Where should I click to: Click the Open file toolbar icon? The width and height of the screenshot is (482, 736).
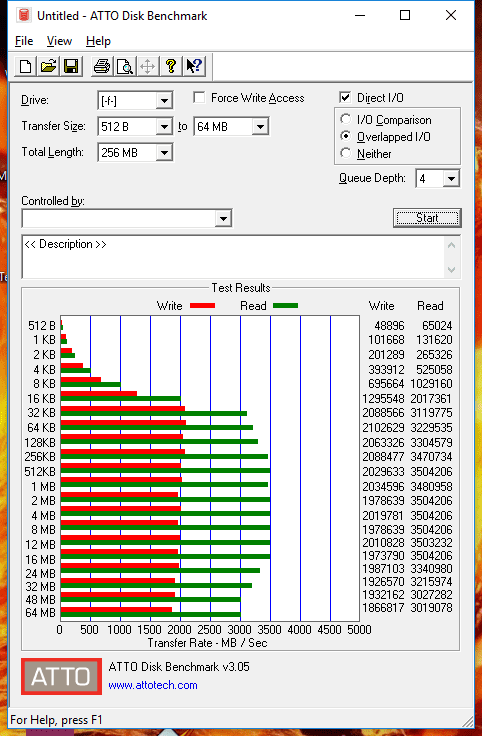(48, 66)
